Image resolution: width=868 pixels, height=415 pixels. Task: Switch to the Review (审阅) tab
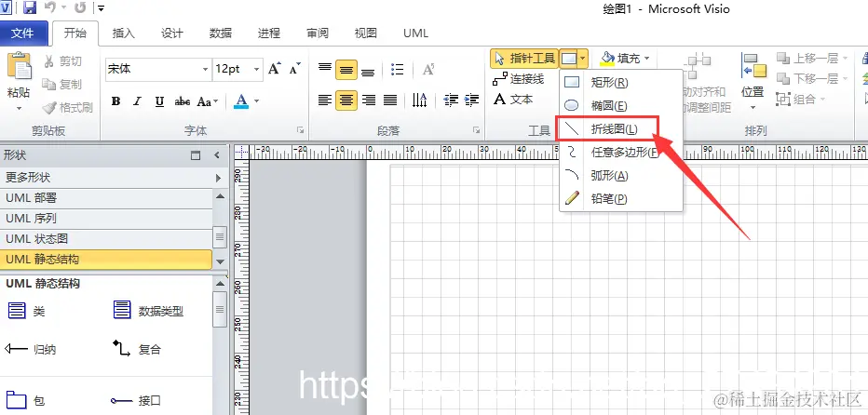pyautogui.click(x=318, y=33)
